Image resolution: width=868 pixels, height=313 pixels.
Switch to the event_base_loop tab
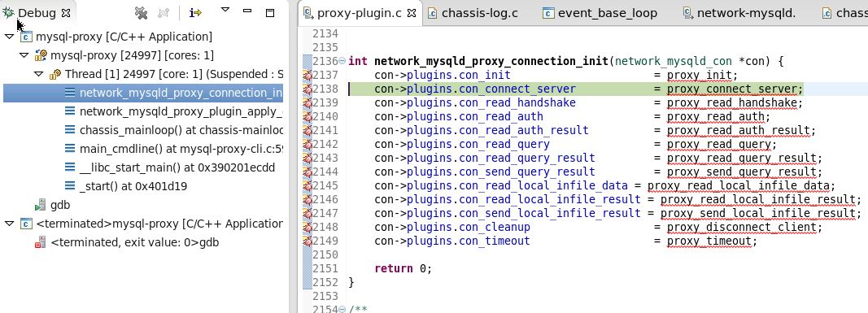tap(600, 13)
